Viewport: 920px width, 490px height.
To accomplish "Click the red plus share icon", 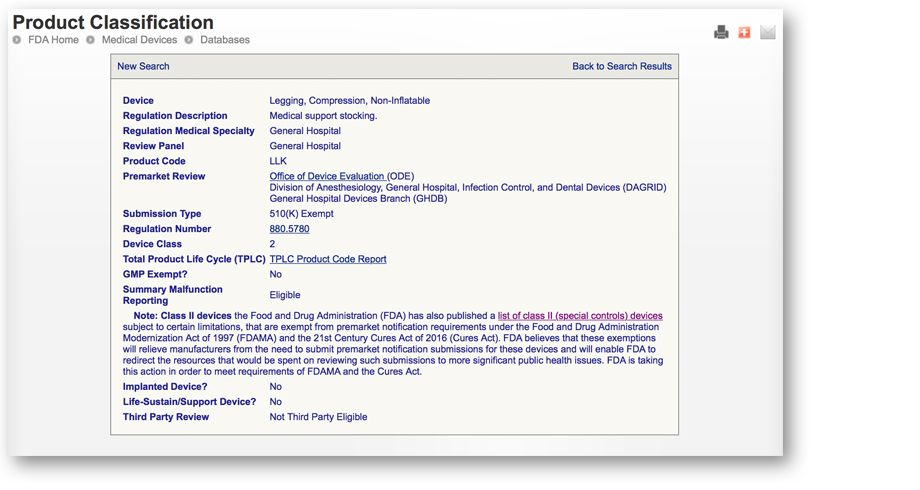I will tap(744, 32).
